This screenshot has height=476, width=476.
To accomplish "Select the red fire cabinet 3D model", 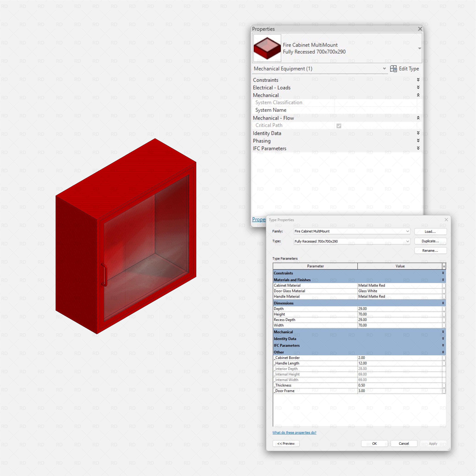I will coord(126,236).
